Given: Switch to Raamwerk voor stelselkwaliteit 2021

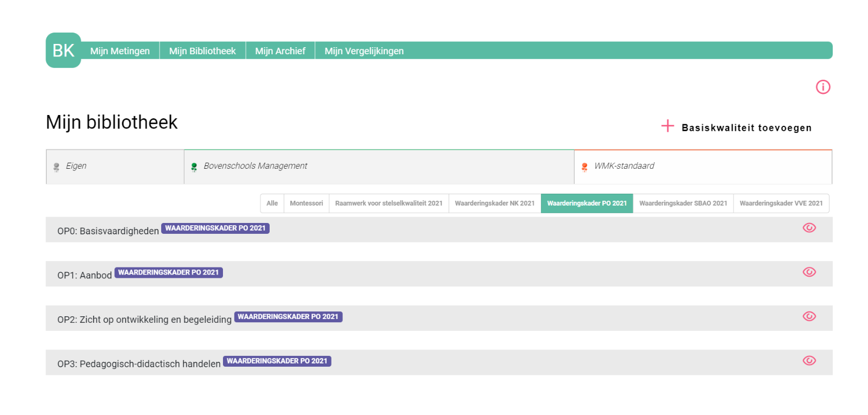Looking at the screenshot, I should 388,203.
